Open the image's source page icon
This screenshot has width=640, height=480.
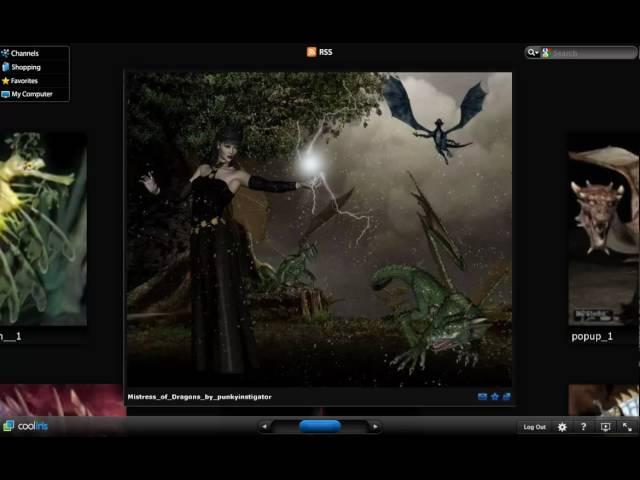[507, 396]
